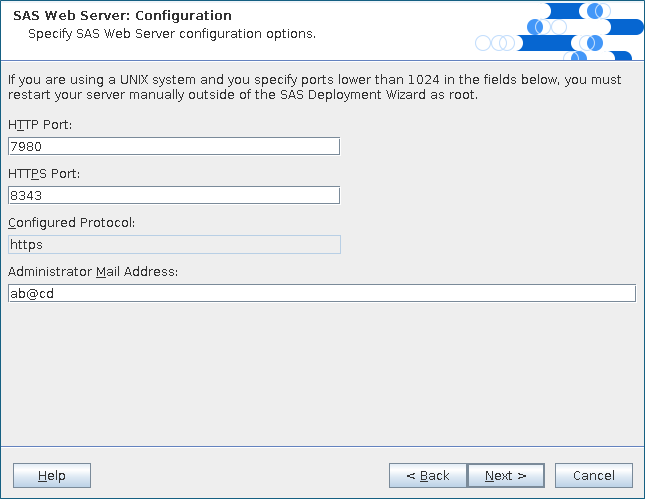645x499 pixels.
Task: Open the Help button
Action: (52, 475)
